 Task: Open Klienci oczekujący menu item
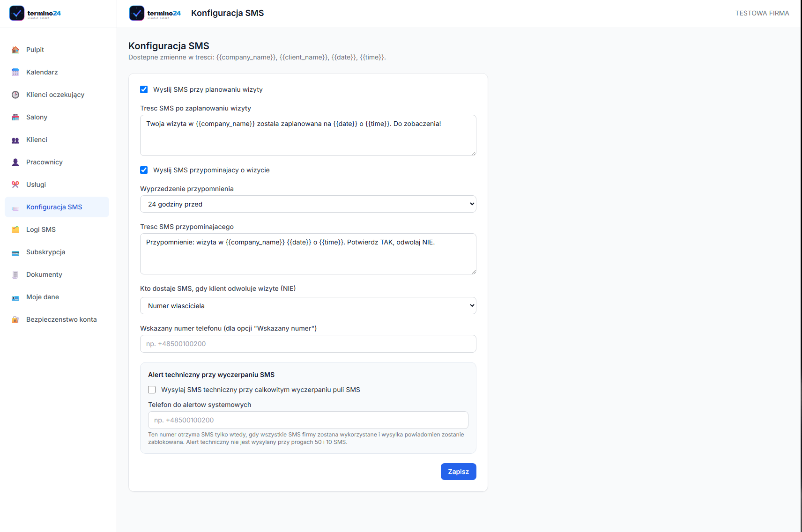57,95
